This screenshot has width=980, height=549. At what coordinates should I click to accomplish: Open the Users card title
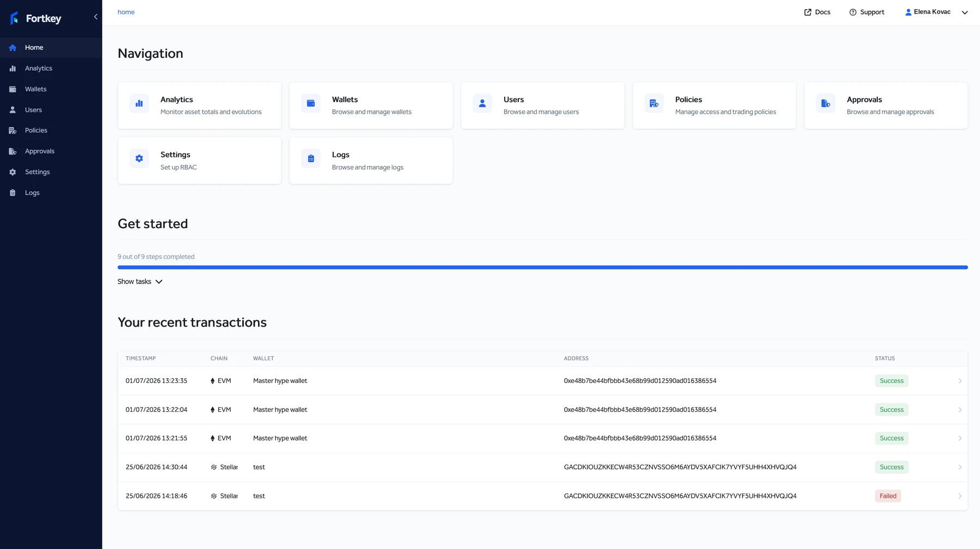pos(513,100)
